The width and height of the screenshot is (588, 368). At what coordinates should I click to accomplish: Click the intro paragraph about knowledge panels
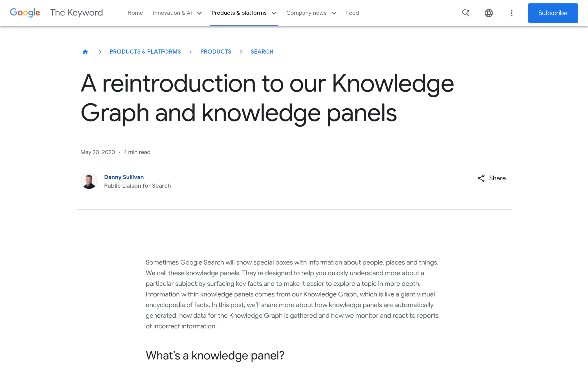(292, 294)
